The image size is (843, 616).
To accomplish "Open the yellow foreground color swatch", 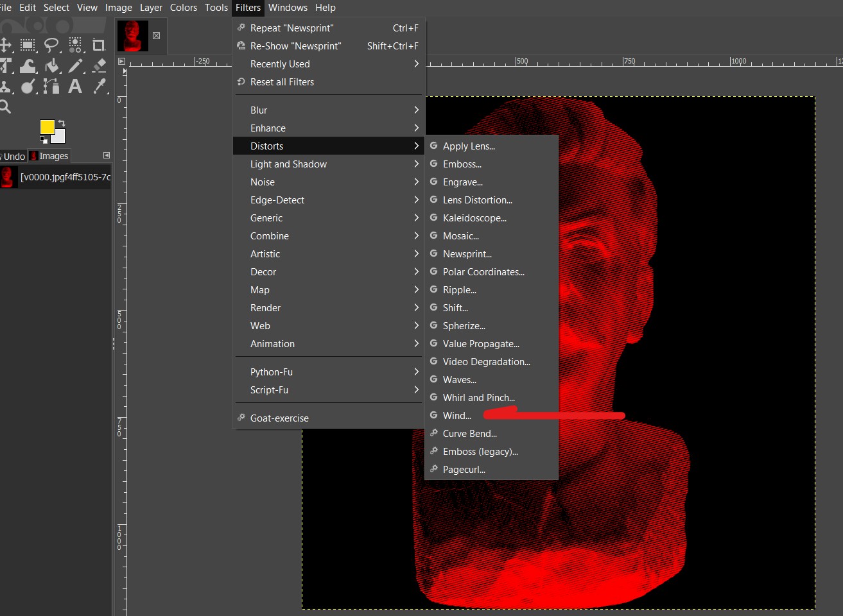I will tap(46, 126).
